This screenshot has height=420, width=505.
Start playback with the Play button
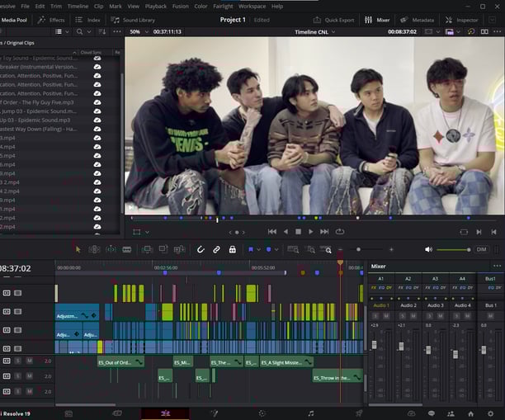pos(311,232)
